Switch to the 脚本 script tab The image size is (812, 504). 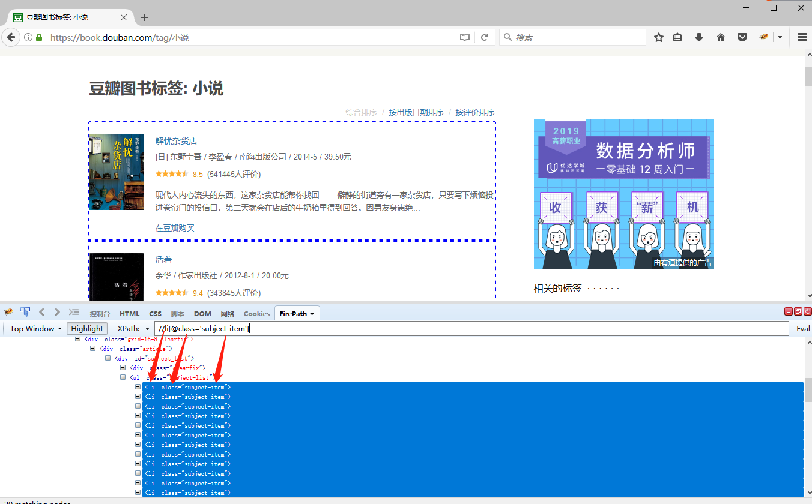177,314
